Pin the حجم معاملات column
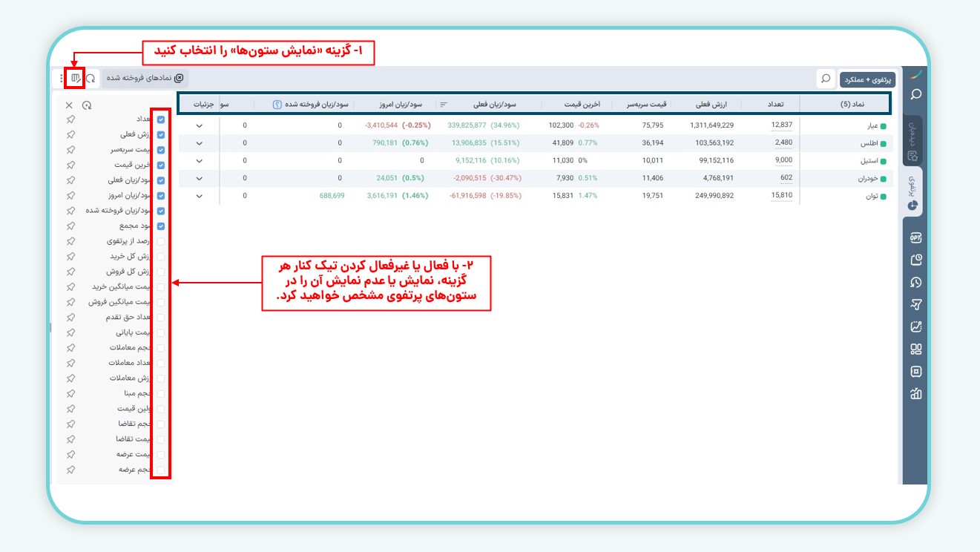The width and height of the screenshot is (980, 552). click(70, 348)
